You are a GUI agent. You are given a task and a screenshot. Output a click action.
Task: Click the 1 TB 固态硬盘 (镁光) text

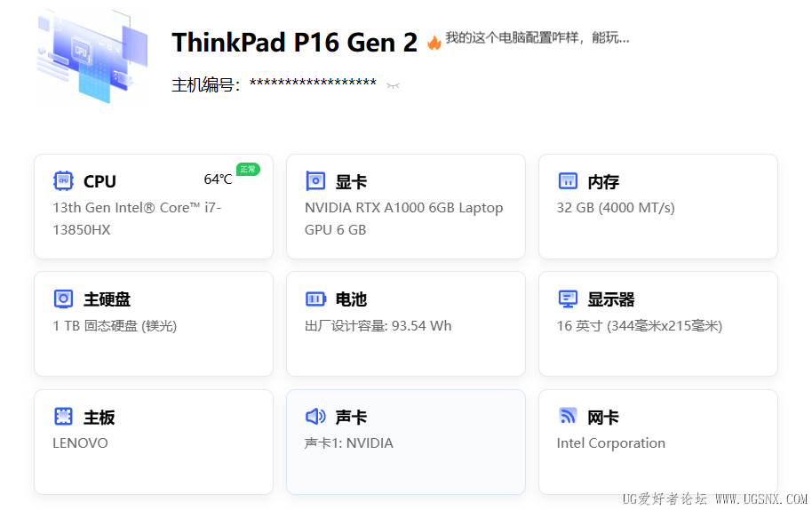(115, 326)
